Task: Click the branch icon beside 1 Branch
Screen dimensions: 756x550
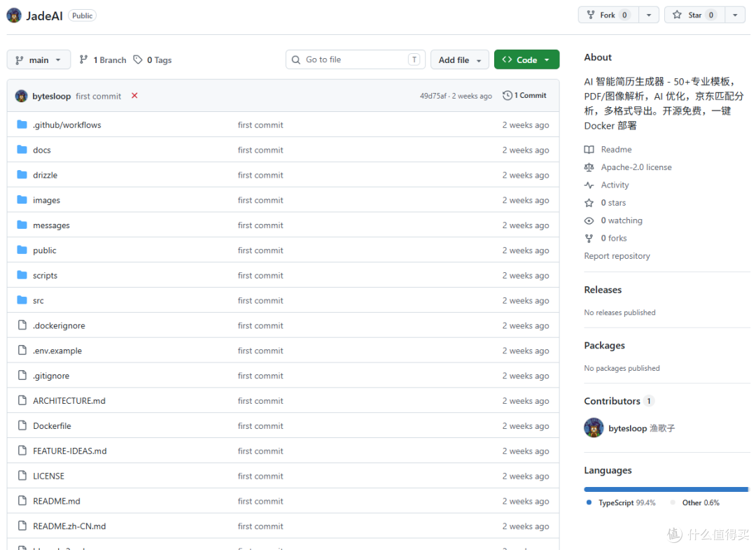Action: click(83, 59)
